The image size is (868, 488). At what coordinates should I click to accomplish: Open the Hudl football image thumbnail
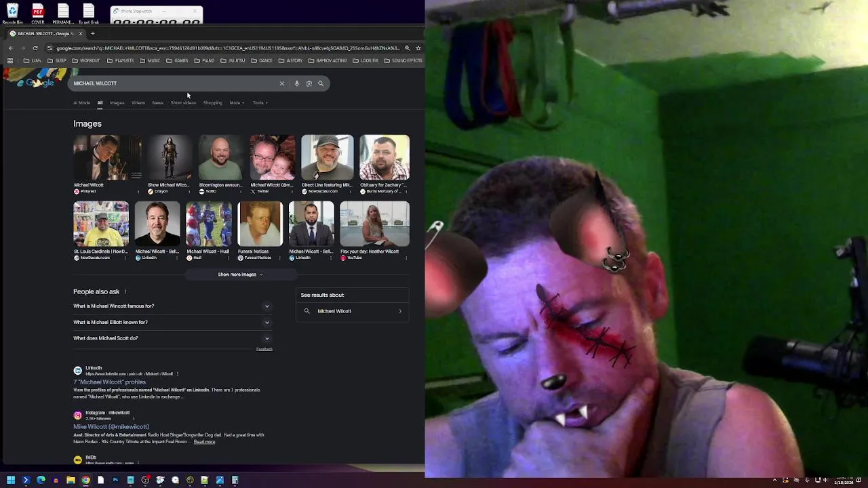click(209, 224)
